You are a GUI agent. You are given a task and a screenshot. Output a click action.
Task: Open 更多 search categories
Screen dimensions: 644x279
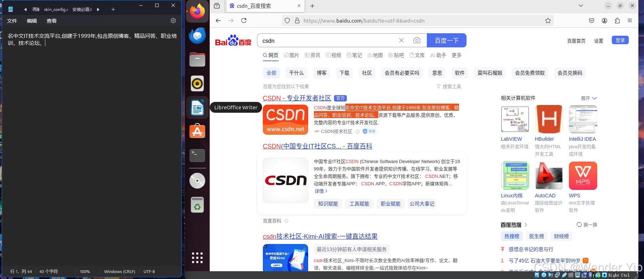[x=457, y=55]
